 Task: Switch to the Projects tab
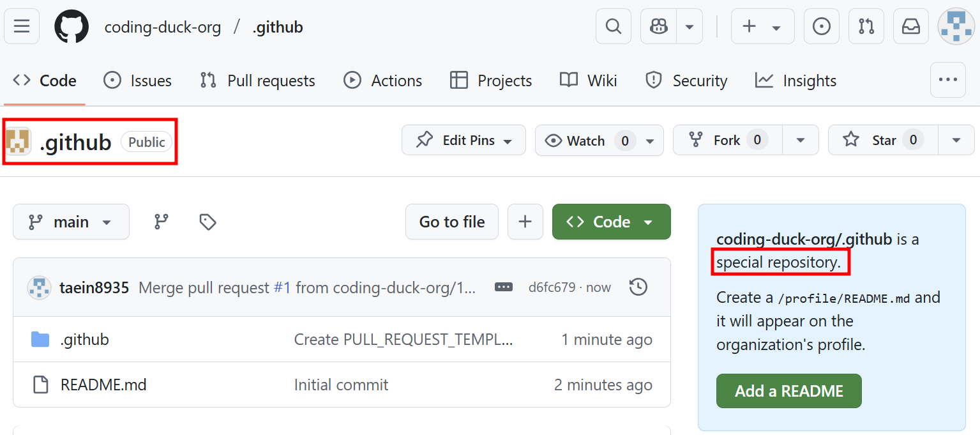[490, 80]
